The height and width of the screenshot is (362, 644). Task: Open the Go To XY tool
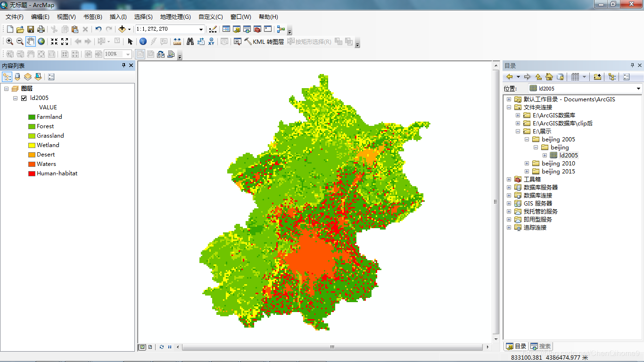[211, 41]
